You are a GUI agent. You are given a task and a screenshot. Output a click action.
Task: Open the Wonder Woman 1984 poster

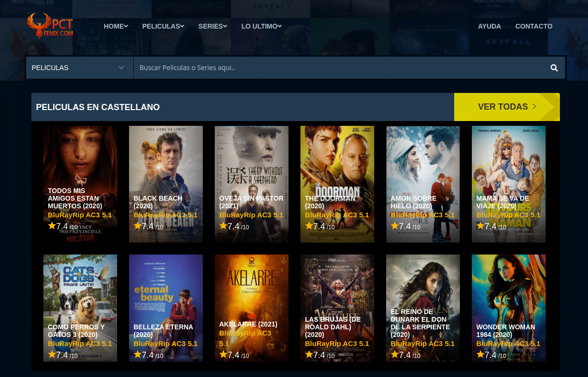(x=508, y=308)
